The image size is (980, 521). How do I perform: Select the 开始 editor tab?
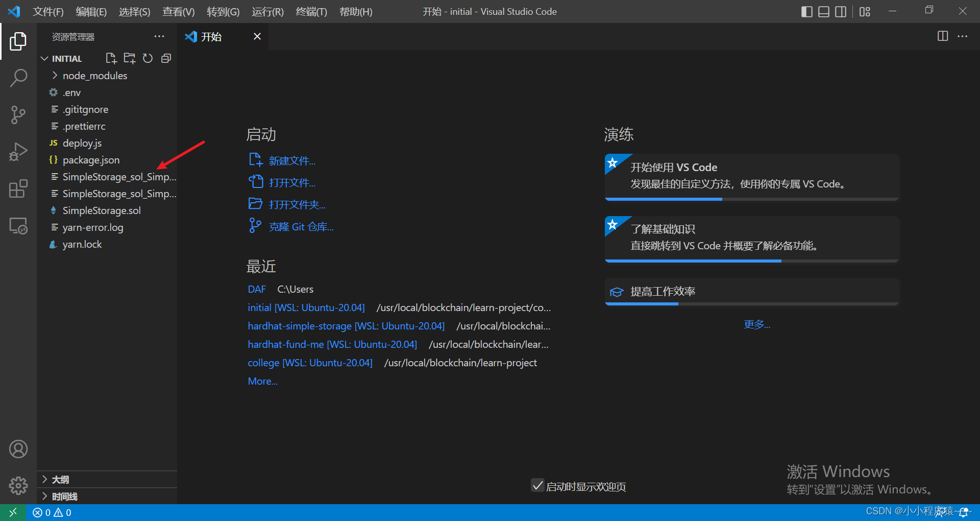pyautogui.click(x=224, y=36)
